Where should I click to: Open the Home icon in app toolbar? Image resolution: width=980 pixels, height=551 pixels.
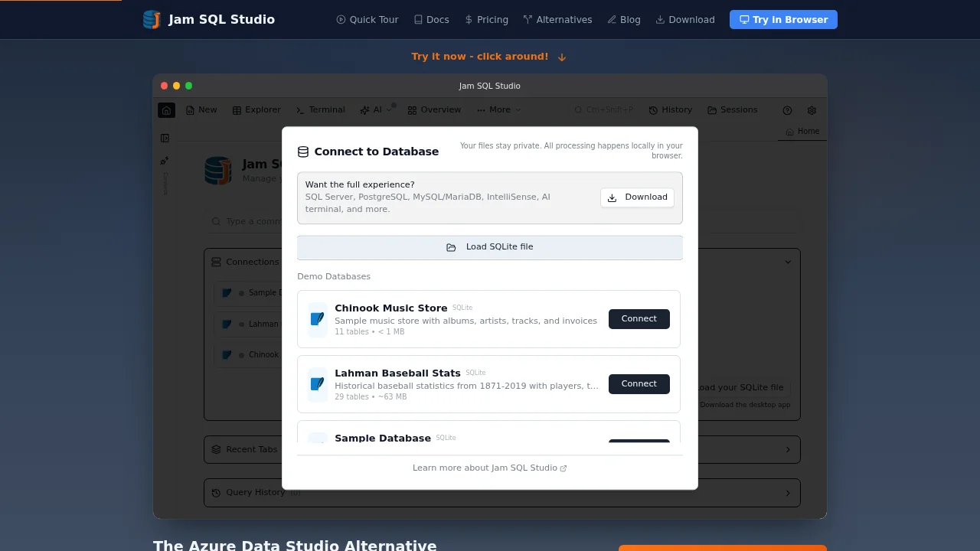166,110
